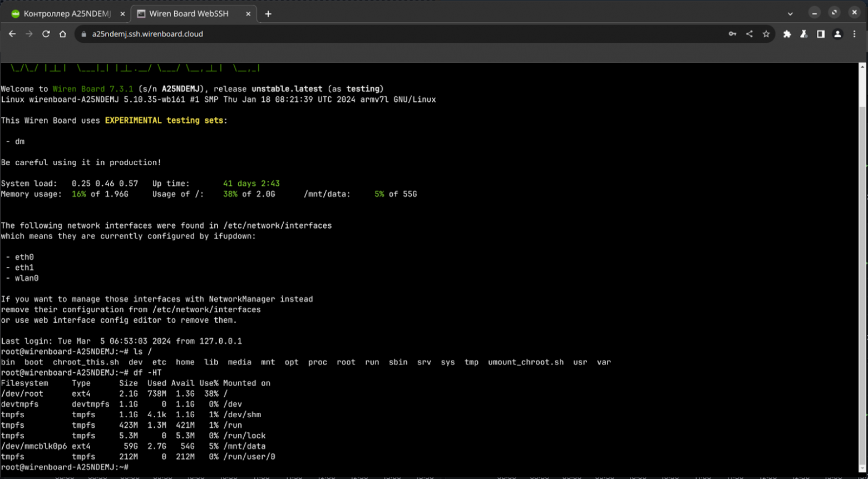Click the '/run/lock' mount point
This screenshot has height=479, width=868.
coord(244,436)
